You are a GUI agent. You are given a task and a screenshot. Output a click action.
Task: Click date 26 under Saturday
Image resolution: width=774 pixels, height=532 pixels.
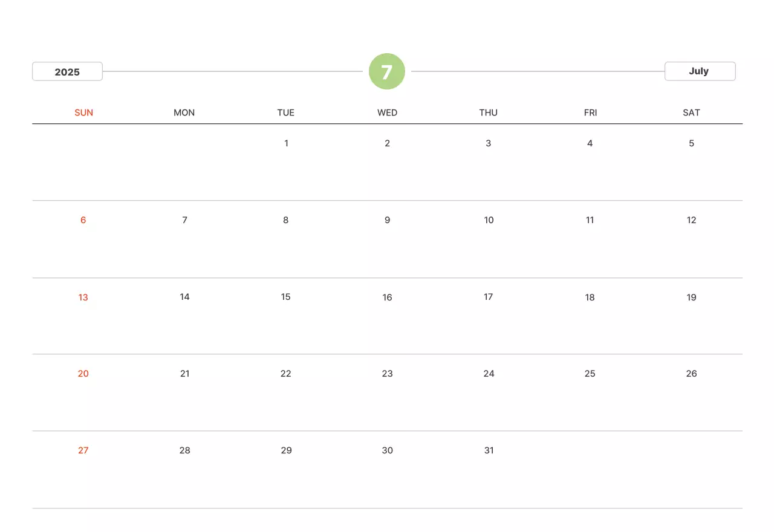(691, 374)
